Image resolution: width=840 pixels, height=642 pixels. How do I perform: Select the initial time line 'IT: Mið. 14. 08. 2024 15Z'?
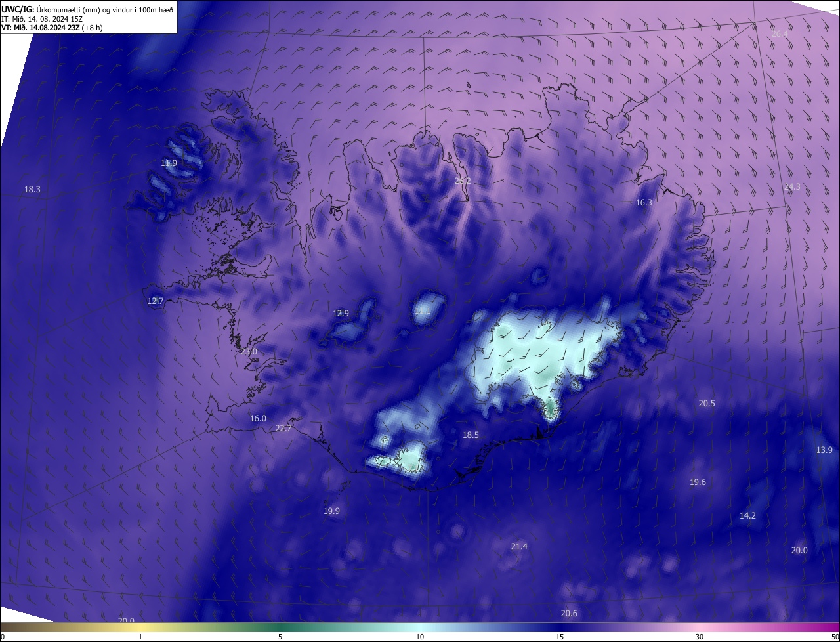(42, 18)
